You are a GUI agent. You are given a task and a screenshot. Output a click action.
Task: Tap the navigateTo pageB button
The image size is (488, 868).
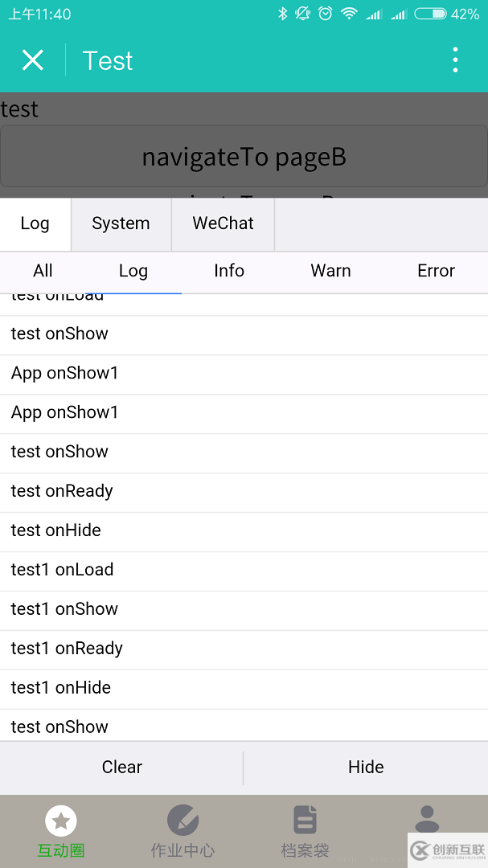244,156
